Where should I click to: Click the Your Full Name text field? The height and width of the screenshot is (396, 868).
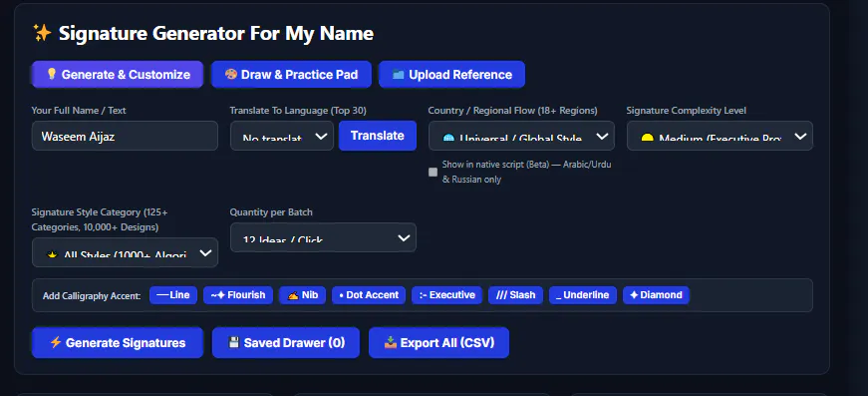pos(125,136)
